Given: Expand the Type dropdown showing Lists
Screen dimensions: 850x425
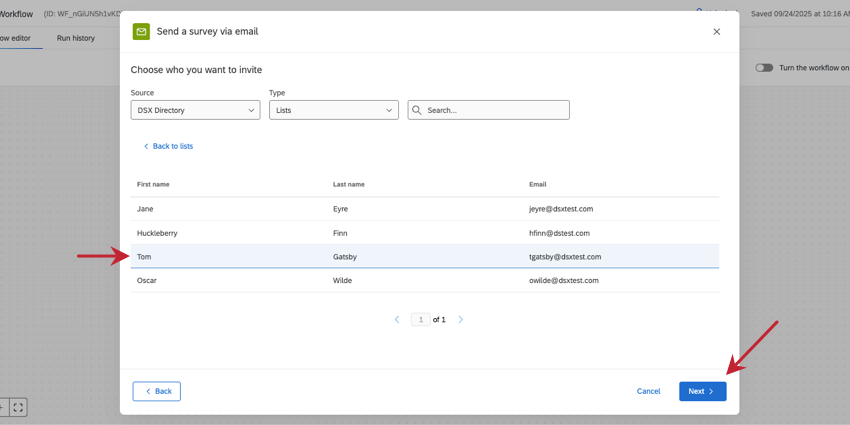Looking at the screenshot, I should tap(333, 110).
